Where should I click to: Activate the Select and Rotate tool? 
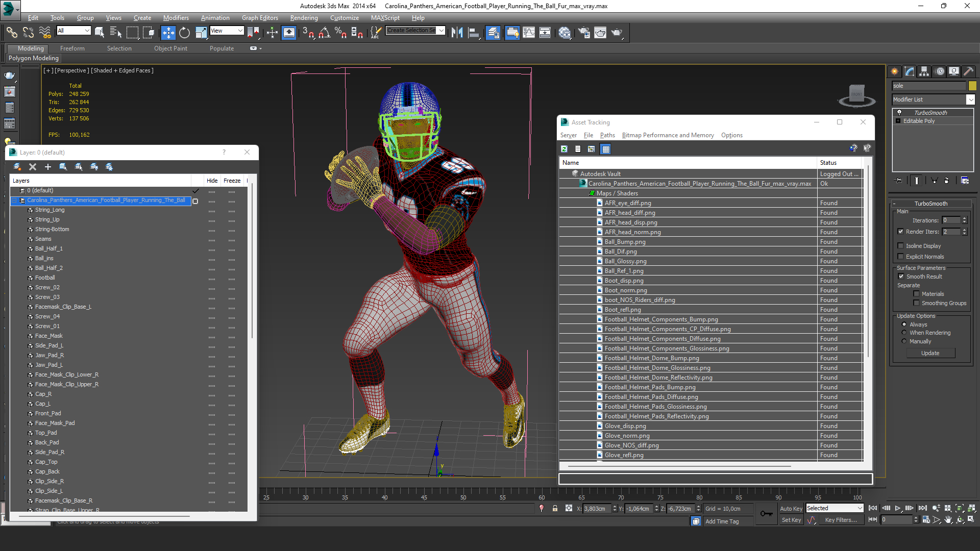[x=184, y=33]
